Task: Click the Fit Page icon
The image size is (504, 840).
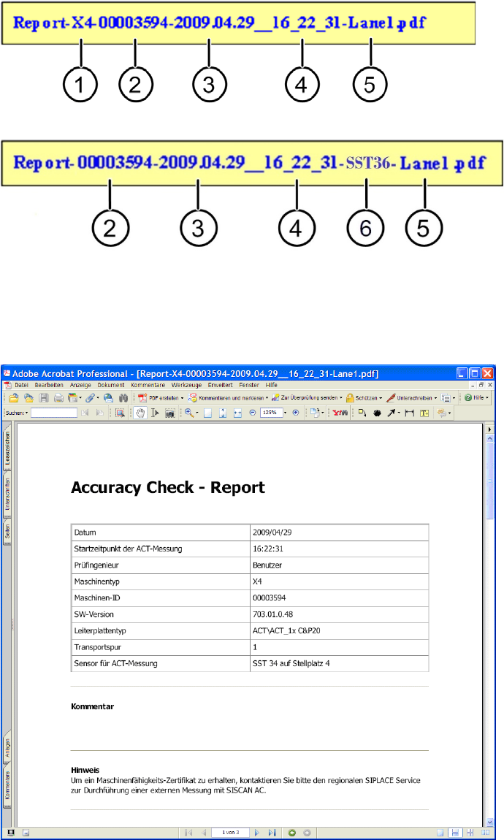Action: click(x=223, y=413)
